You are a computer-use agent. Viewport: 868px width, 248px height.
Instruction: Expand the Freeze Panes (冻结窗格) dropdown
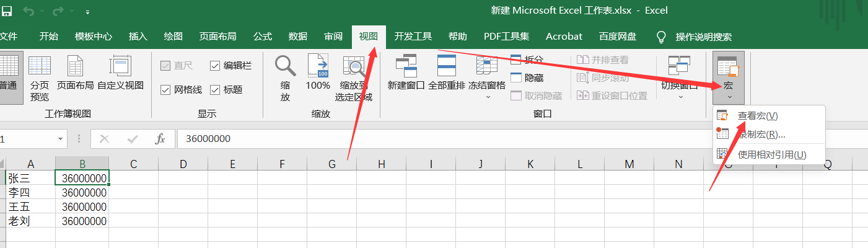coord(487,96)
